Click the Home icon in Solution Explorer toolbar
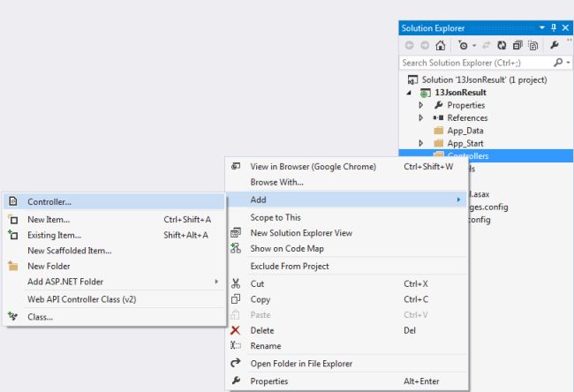 pyautogui.click(x=441, y=45)
